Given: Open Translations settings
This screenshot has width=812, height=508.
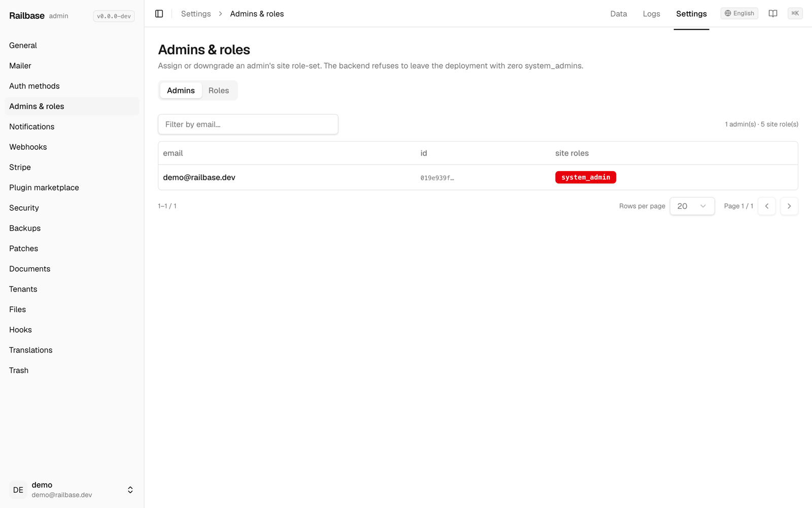Looking at the screenshot, I should (x=72, y=350).
